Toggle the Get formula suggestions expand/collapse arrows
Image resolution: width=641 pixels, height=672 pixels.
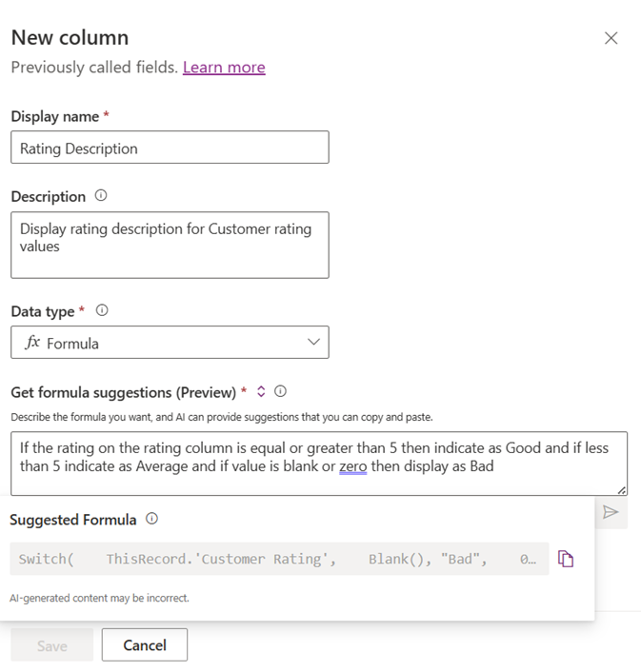[x=261, y=391]
